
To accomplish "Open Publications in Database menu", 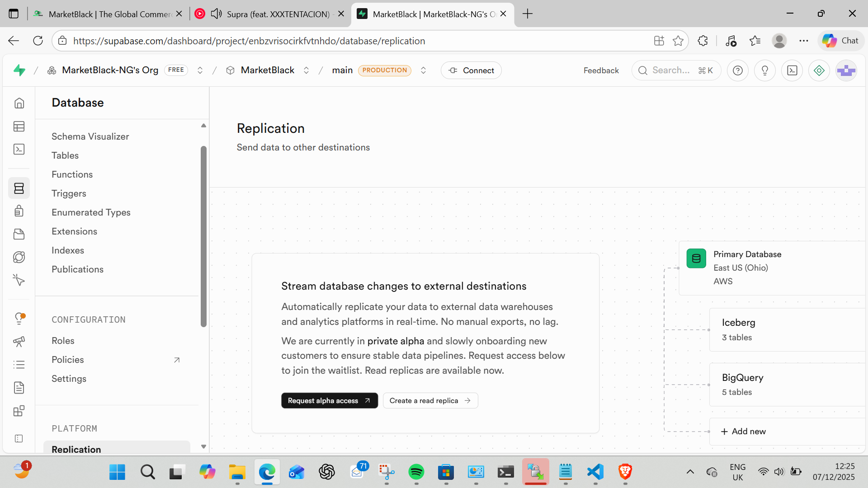I will point(77,269).
